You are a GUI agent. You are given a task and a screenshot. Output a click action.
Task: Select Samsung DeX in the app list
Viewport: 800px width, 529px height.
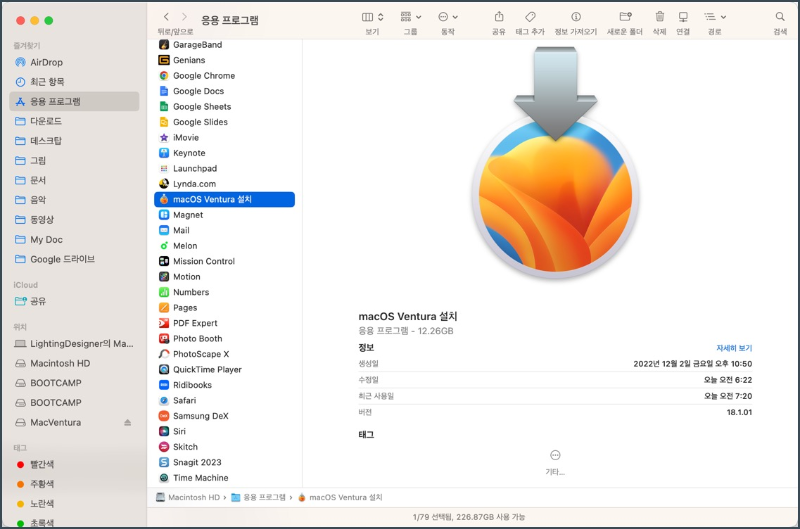pyautogui.click(x=224, y=416)
